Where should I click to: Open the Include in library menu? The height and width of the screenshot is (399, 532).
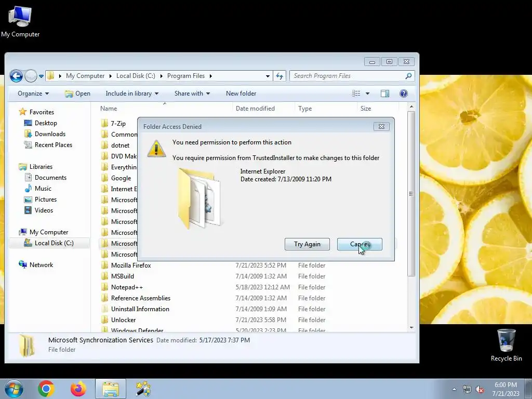(x=132, y=94)
